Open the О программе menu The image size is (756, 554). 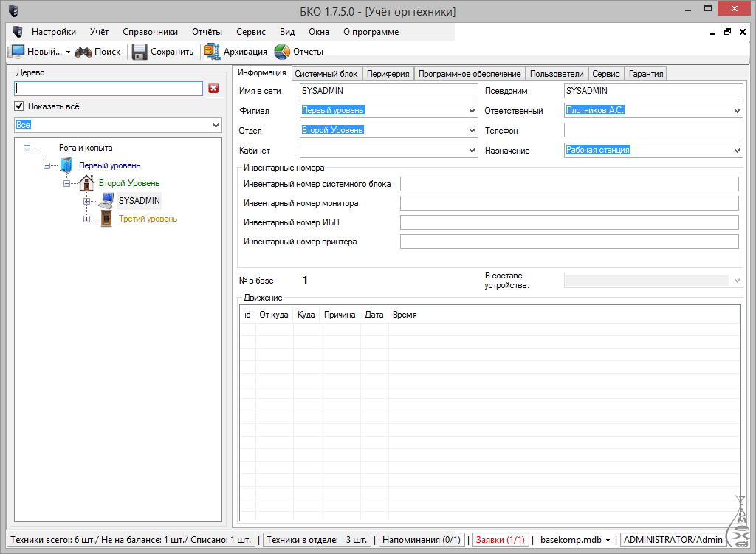pos(371,32)
